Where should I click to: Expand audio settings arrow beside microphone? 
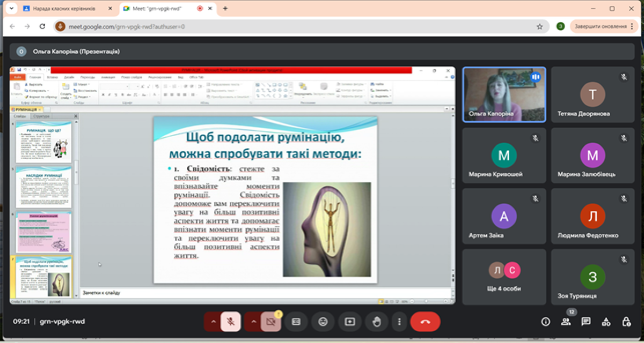[213, 322]
